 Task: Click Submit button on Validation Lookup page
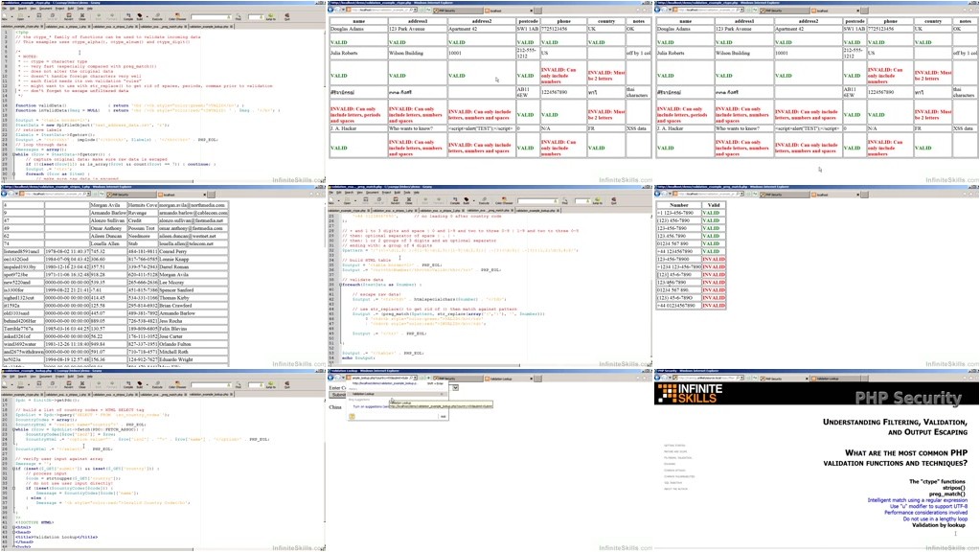[x=337, y=395]
